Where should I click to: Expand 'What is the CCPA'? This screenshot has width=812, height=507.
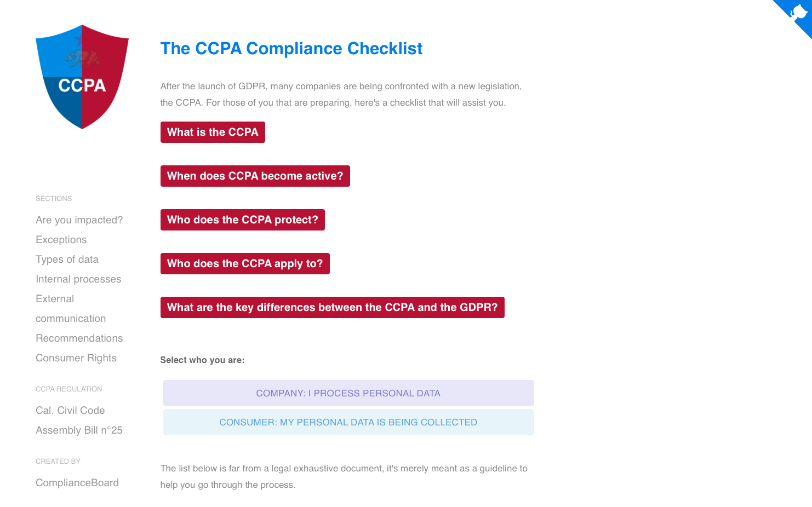[213, 132]
